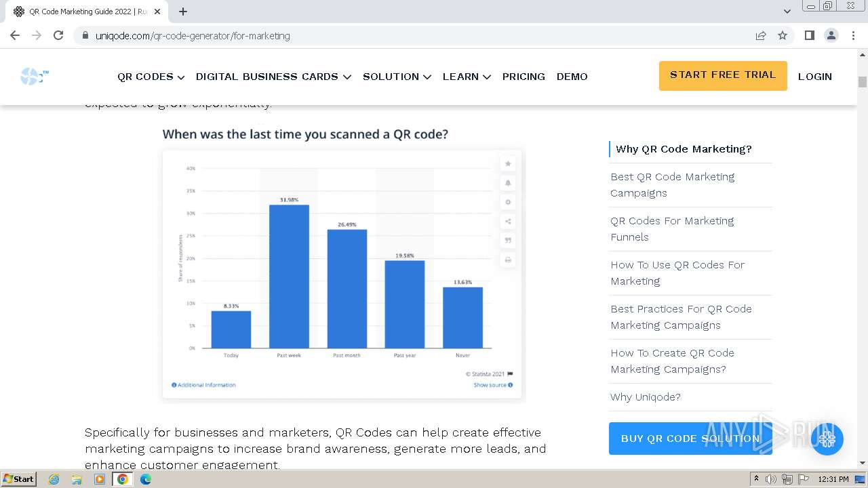Jump to Why QR Code Marketing? section

click(x=684, y=149)
